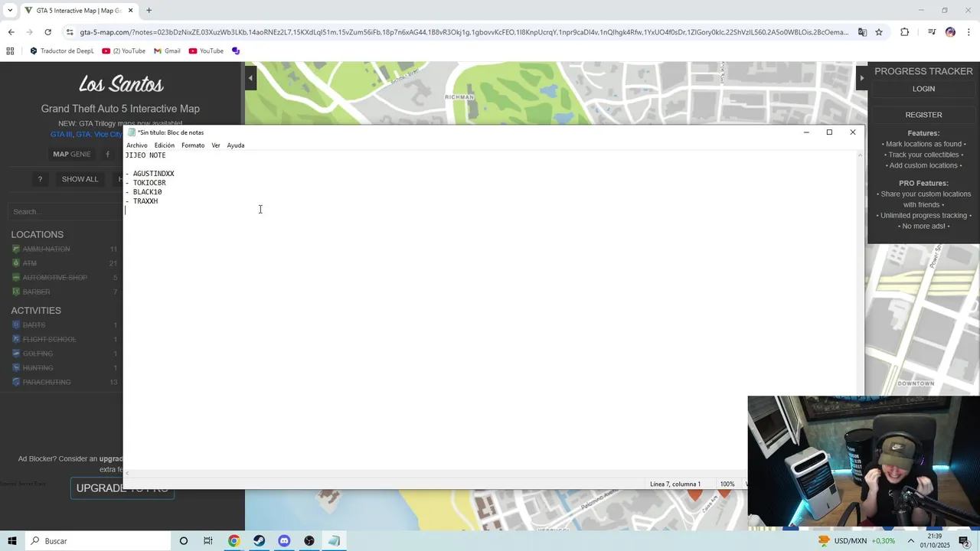980x551 pixels.
Task: Click the Notepad vertical scrollbar up arrow
Action: 860,155
